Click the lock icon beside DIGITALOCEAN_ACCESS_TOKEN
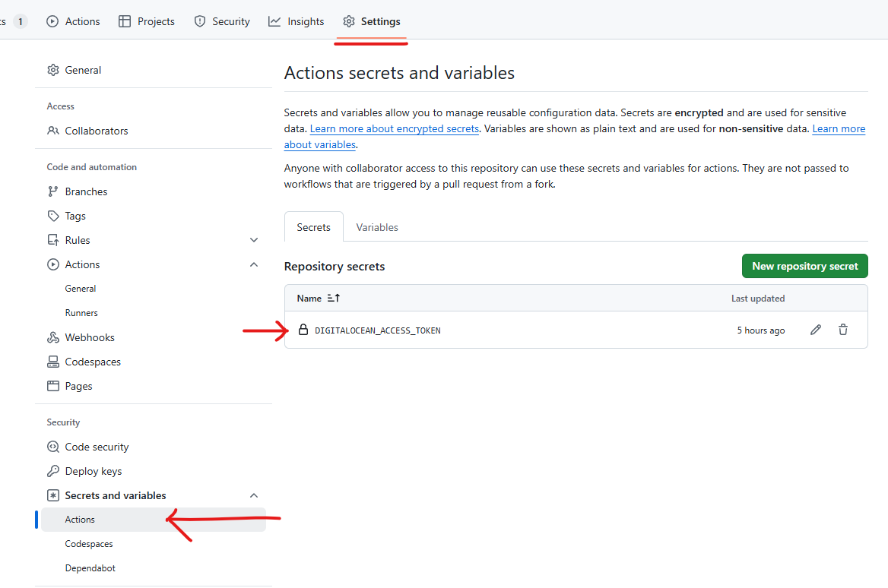Screen dimensions: 888x588 pos(303,330)
